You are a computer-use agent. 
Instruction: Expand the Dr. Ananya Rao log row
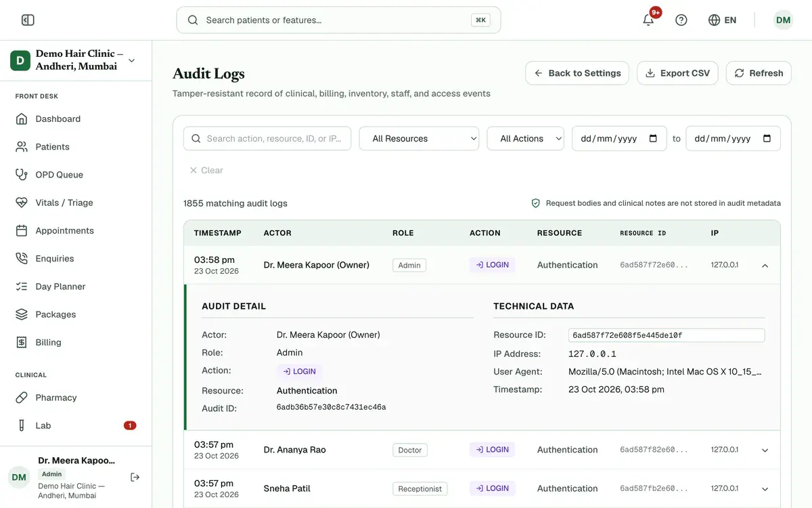click(765, 450)
